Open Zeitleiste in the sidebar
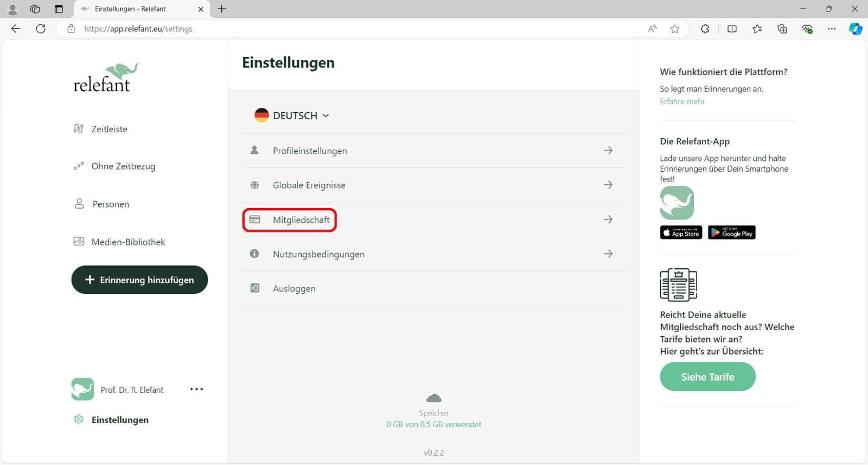Screen dimensions: 868x465 (x=109, y=129)
